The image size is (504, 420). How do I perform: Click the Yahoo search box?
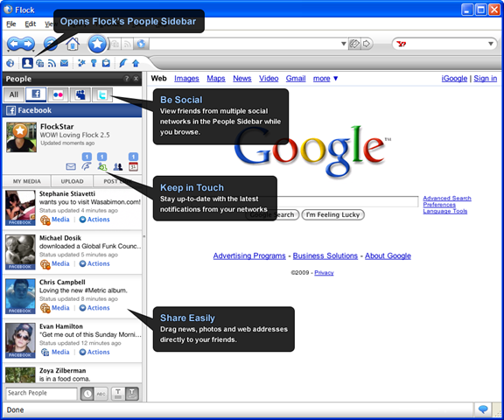pos(445,44)
